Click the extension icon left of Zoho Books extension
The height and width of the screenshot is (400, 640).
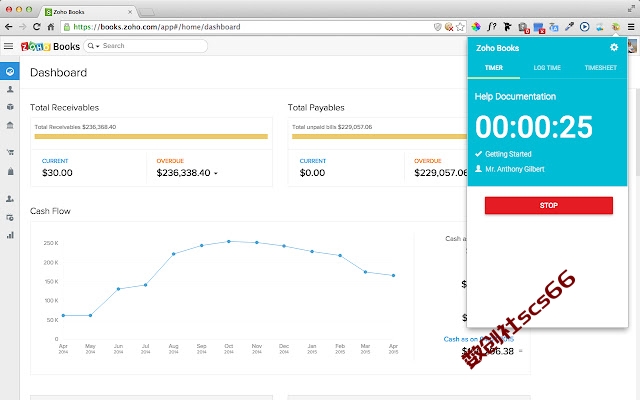pos(600,27)
